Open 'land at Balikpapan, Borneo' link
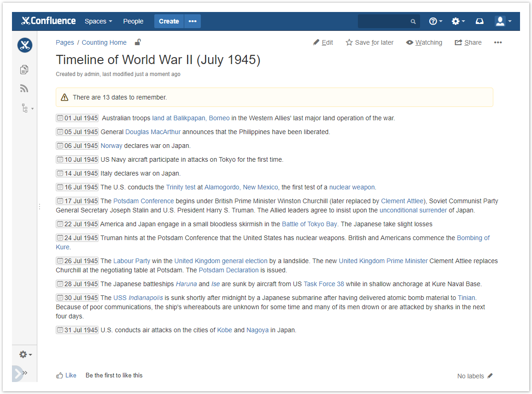This screenshot has height=394, width=532. click(x=191, y=118)
